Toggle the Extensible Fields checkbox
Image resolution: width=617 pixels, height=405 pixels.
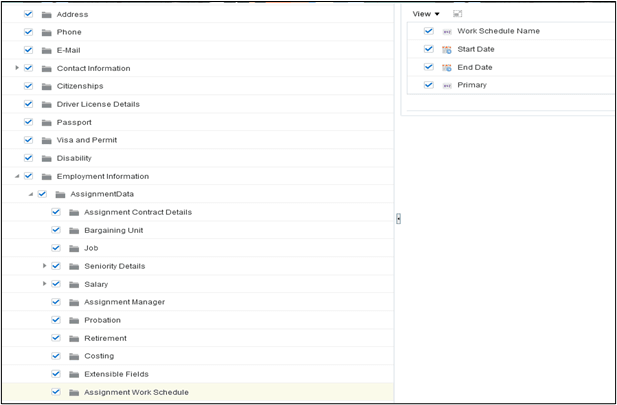tap(56, 374)
